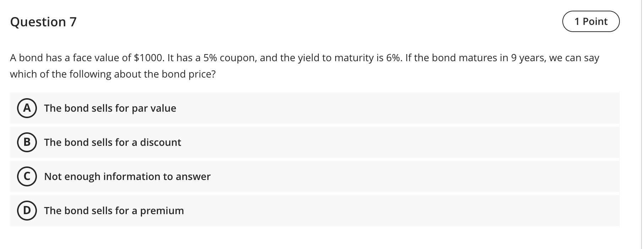Click the rounded '1 Point' pill outline

click(591, 21)
